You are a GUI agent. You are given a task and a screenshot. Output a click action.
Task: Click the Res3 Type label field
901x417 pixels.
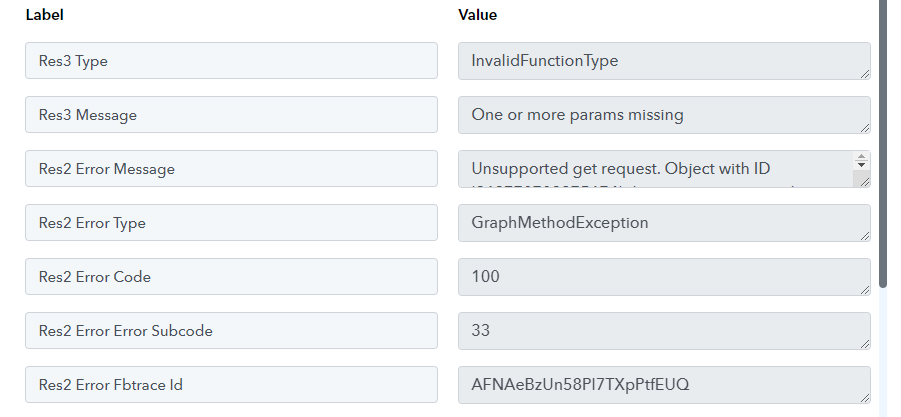click(x=231, y=60)
